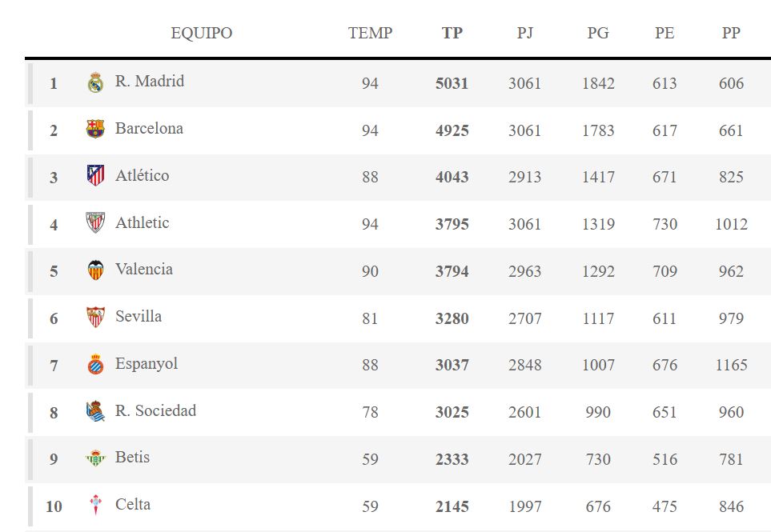Click the Athletic club crest
This screenshot has width=771, height=532.
(95, 223)
